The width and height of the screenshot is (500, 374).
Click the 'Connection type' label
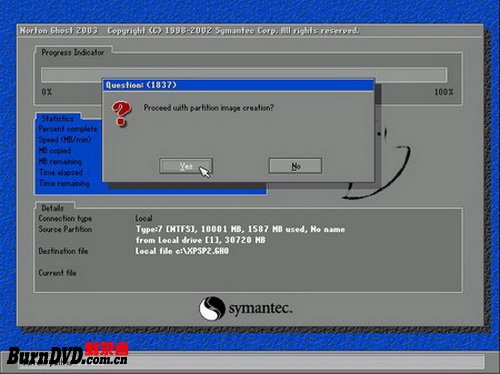pos(65,219)
